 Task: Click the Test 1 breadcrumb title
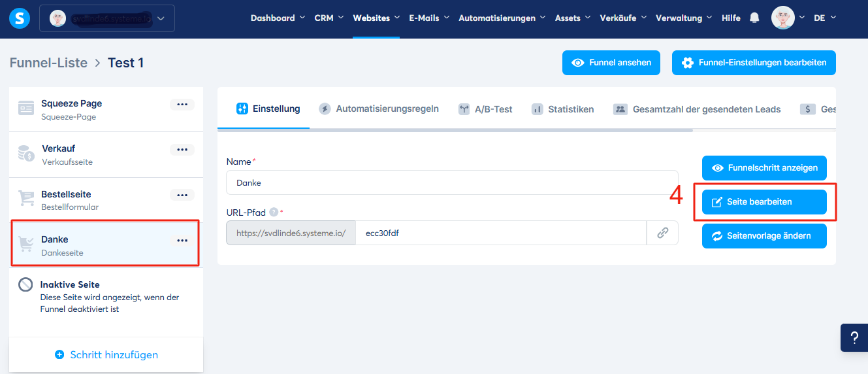point(125,63)
